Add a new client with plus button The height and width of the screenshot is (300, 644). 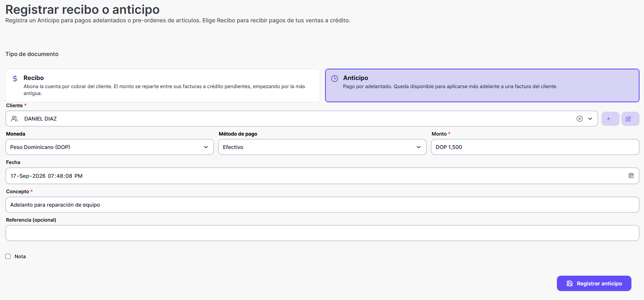610,119
